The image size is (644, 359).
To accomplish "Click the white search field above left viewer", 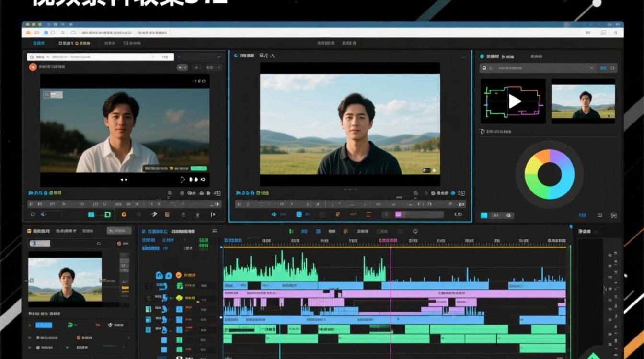I will click(x=100, y=57).
